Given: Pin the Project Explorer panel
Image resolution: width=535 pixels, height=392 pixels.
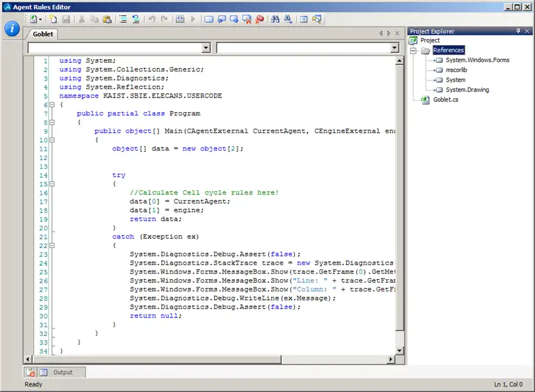Looking at the screenshot, I should click(x=518, y=31).
